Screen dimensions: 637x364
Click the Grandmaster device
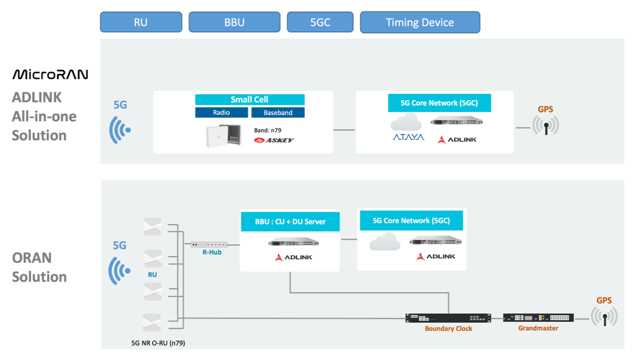point(538,318)
